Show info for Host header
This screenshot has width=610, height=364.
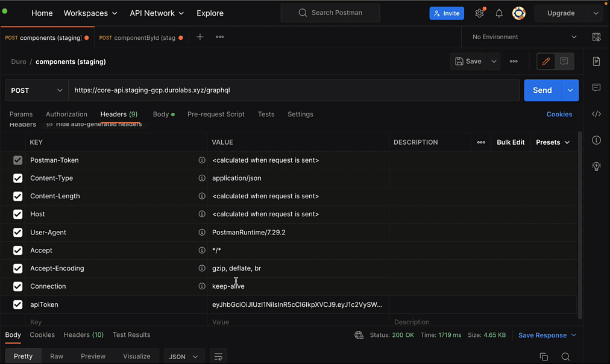202,214
